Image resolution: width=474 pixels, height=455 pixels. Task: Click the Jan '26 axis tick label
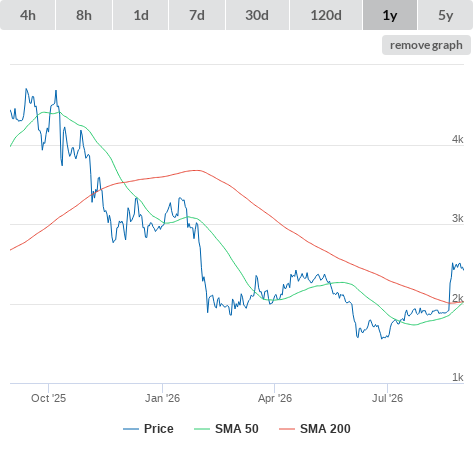162,398
